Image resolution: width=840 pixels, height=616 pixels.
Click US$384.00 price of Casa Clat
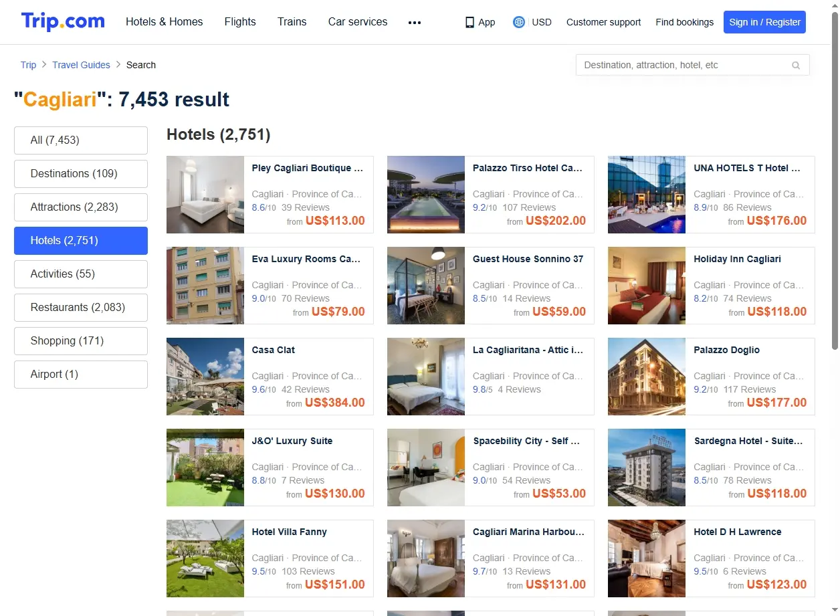(x=335, y=403)
